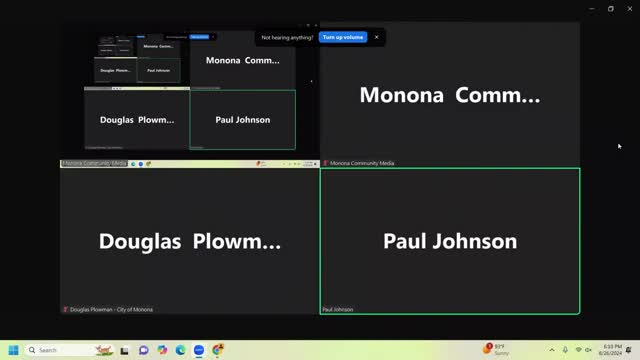Screen dimensions: 640x360
Task: Open the speaker volume flyout
Action: tap(588, 350)
